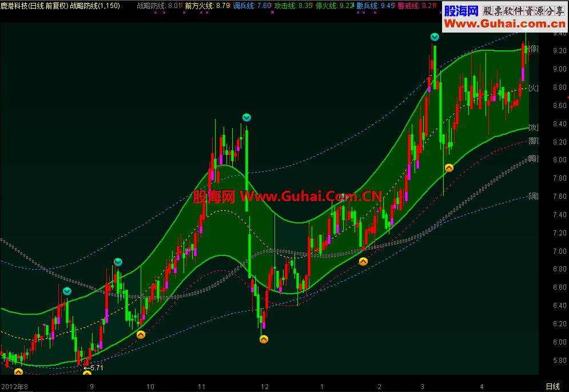Image resolution: width=569 pixels, height=392 pixels.
Task: Click the [停] line label
Action: click(534, 49)
